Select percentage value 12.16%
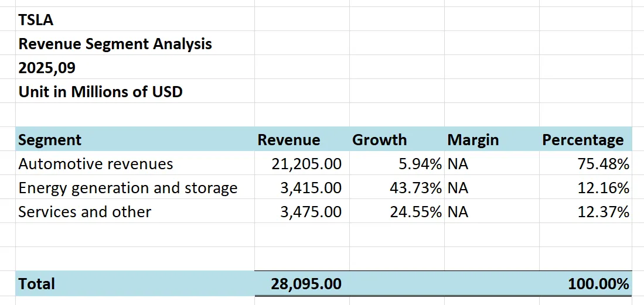The image size is (644, 305). pyautogui.click(x=585, y=187)
